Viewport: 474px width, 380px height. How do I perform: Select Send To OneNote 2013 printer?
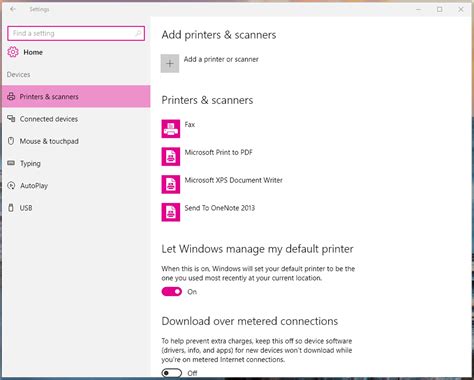click(x=220, y=208)
